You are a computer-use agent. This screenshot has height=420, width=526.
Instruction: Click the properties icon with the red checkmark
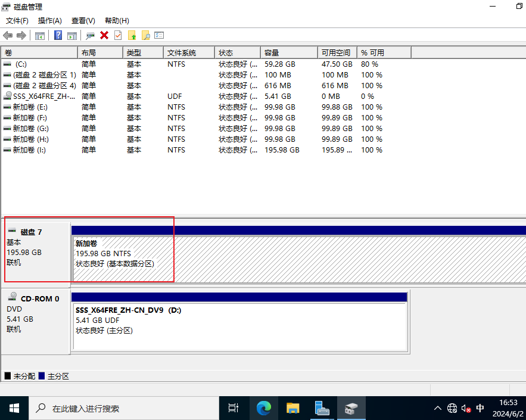point(118,36)
